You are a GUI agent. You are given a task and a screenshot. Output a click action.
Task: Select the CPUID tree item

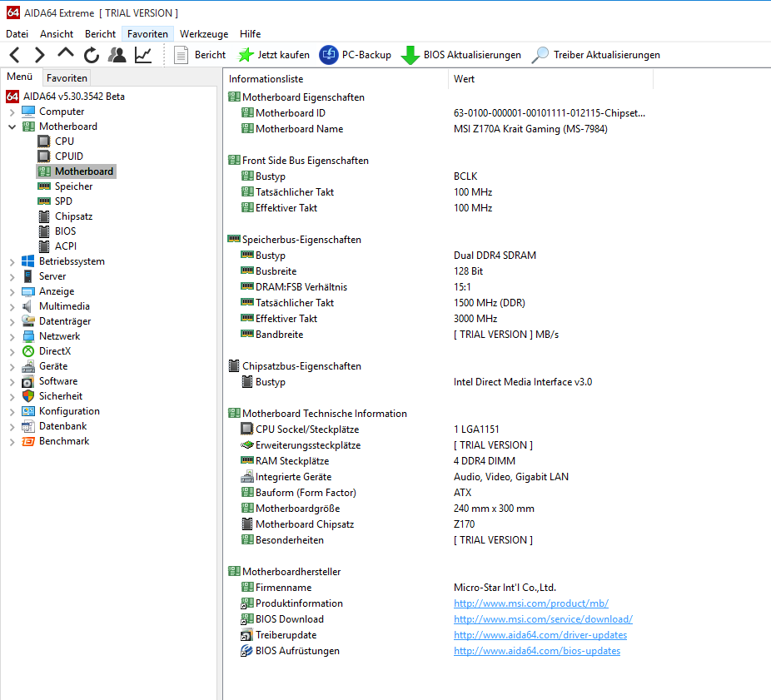tap(69, 156)
